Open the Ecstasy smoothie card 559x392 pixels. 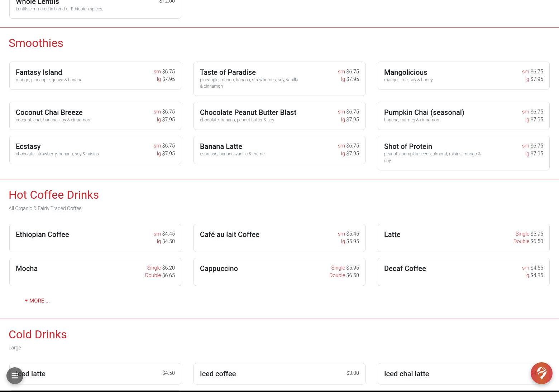95,150
